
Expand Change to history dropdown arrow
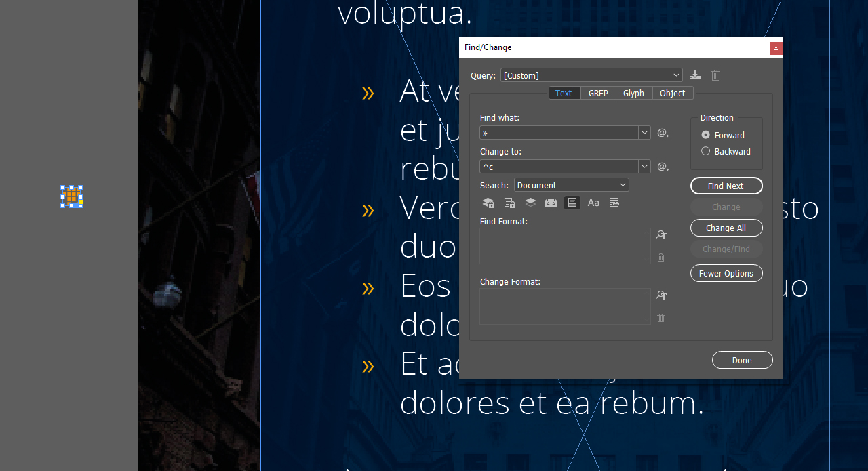click(x=644, y=167)
